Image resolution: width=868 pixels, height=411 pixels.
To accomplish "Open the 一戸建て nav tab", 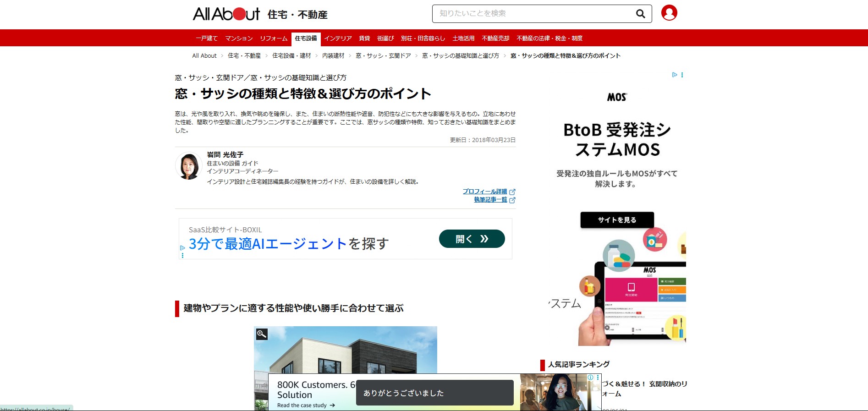I will tap(207, 38).
